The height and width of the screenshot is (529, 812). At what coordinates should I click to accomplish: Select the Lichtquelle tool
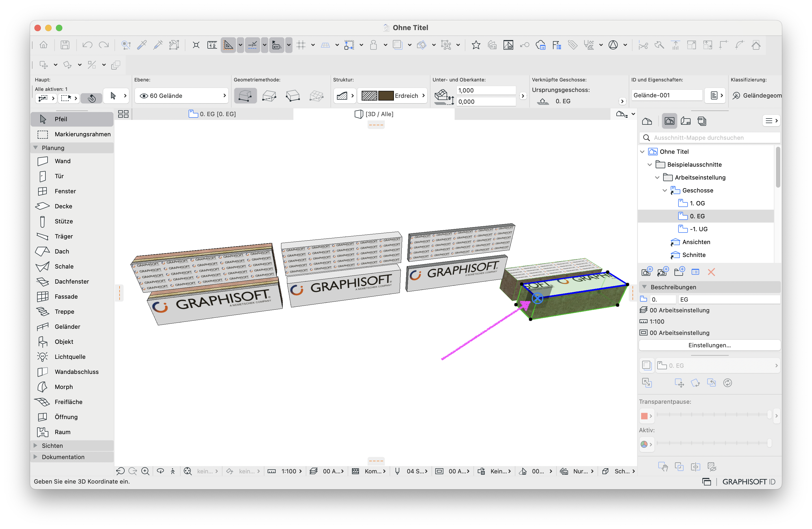(72, 357)
